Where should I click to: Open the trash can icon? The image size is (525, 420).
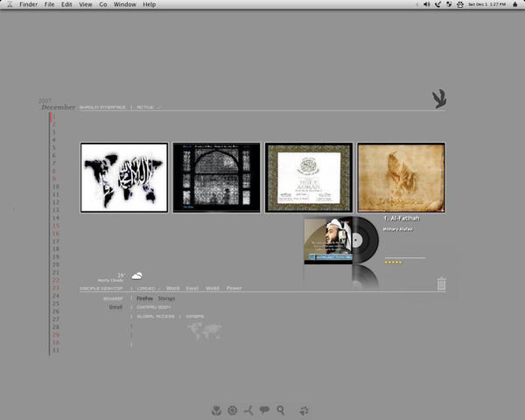441,283
